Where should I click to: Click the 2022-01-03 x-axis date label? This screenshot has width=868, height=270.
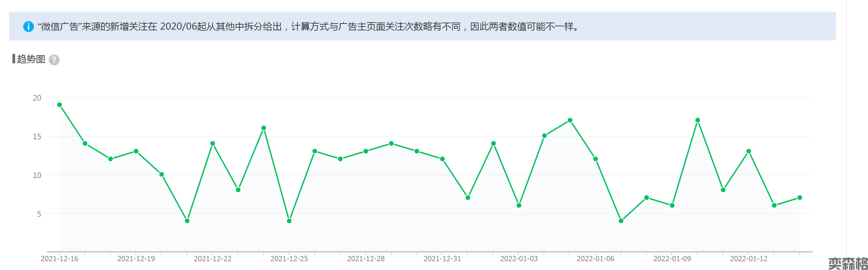(519, 259)
